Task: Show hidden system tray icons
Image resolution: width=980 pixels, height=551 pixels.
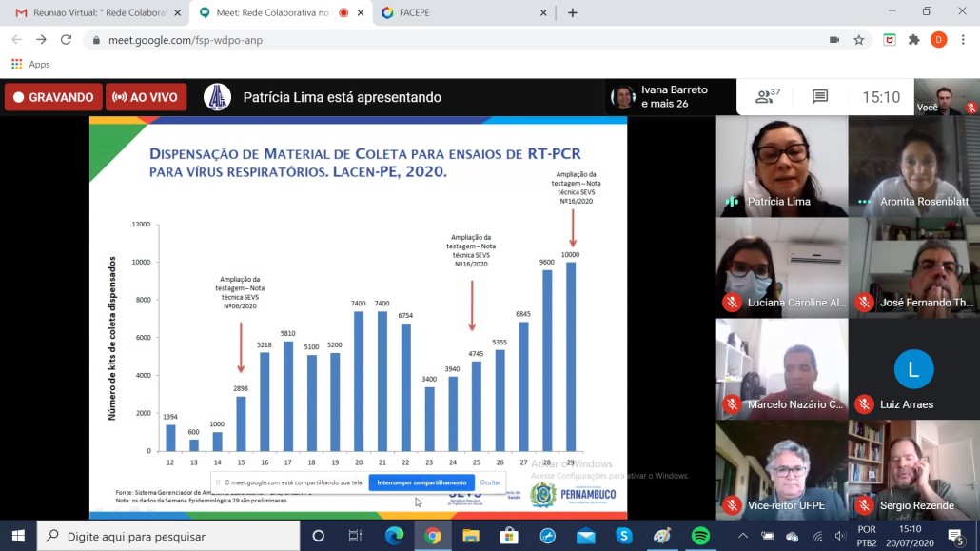Action: tap(746, 536)
